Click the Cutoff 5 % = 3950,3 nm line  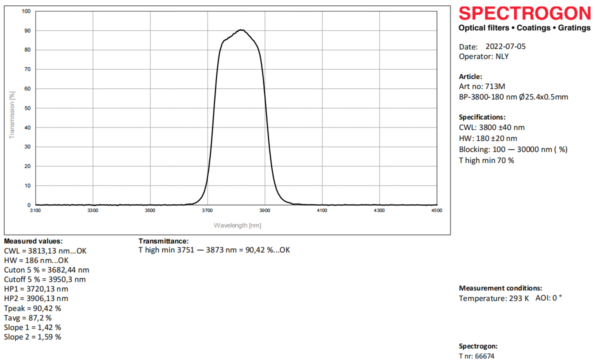tap(44, 279)
